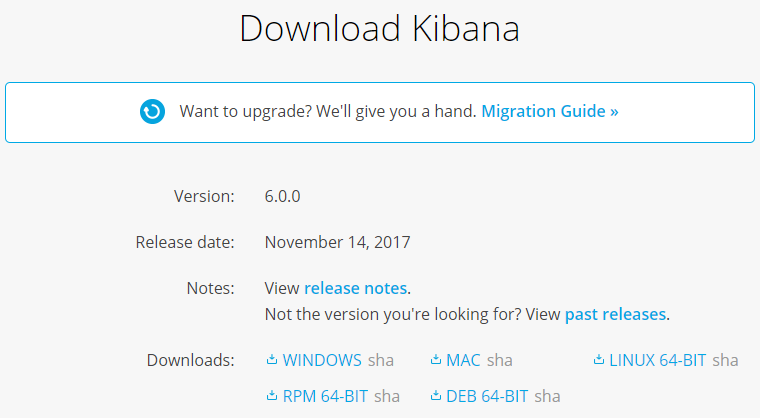Download the RPM 64-BIT package
760x418 pixels.
point(325,396)
